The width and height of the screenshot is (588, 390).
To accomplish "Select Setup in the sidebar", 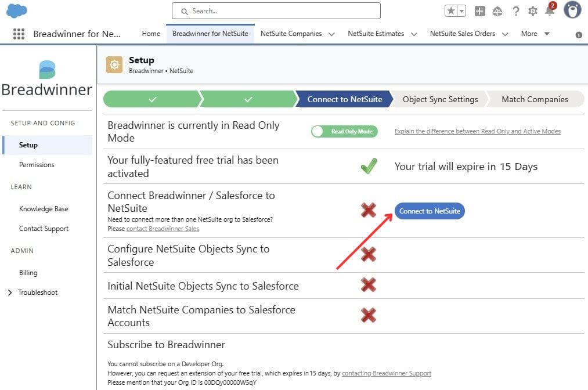I will pyautogui.click(x=47, y=145).
